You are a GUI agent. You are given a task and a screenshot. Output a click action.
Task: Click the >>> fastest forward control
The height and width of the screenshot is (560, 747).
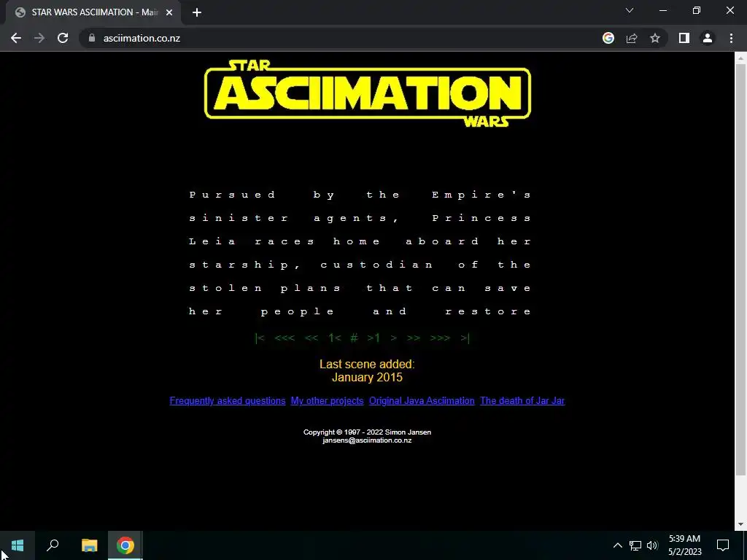(440, 338)
